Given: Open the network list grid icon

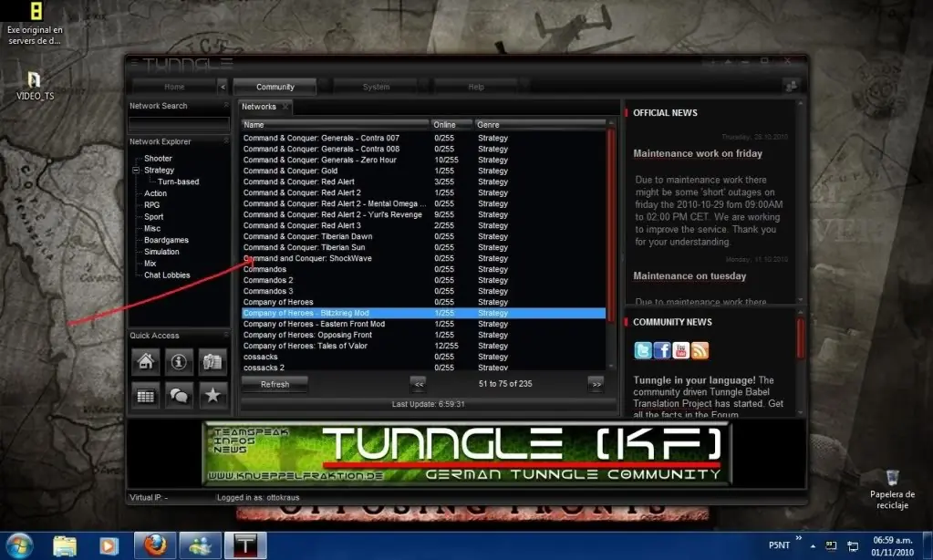Looking at the screenshot, I should 145,396.
